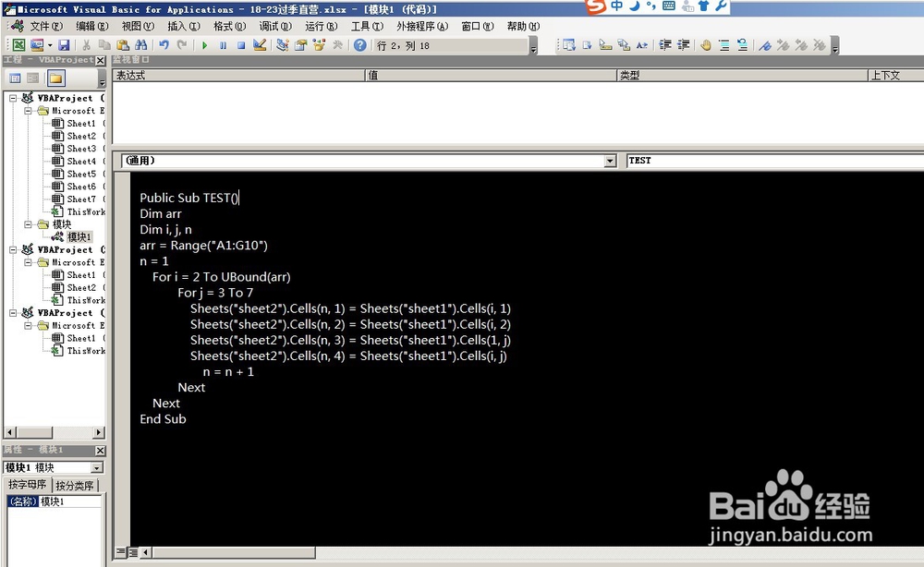Click the Redo arrow icon
924x567 pixels.
click(182, 45)
